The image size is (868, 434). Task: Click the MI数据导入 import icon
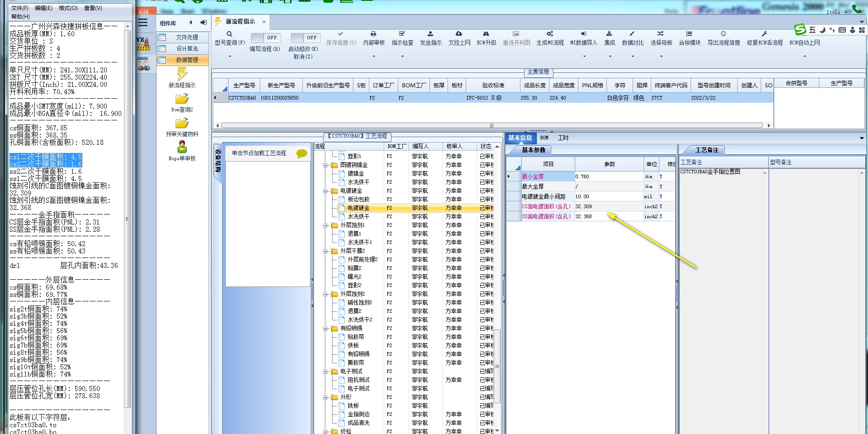(x=584, y=34)
